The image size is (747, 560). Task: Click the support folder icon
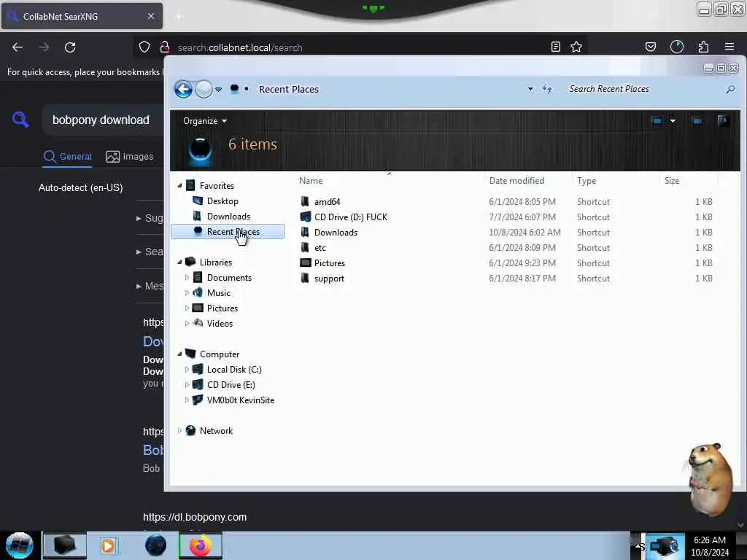pyautogui.click(x=305, y=278)
